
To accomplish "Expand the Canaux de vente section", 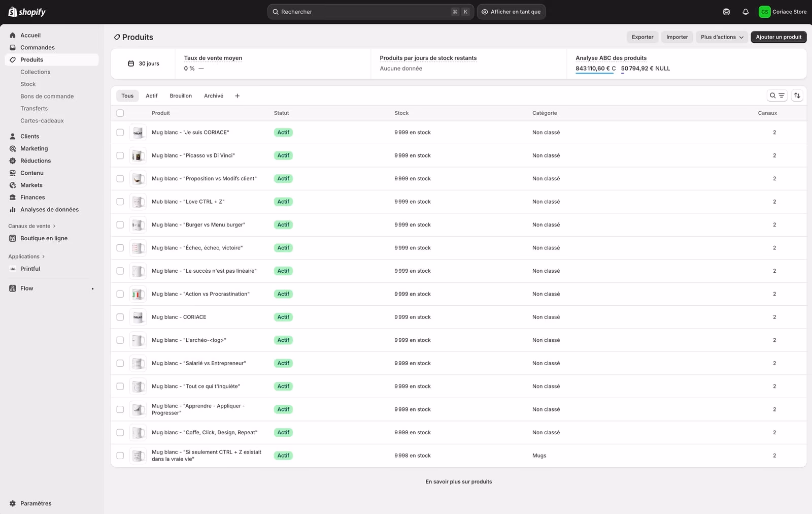I will [31, 226].
